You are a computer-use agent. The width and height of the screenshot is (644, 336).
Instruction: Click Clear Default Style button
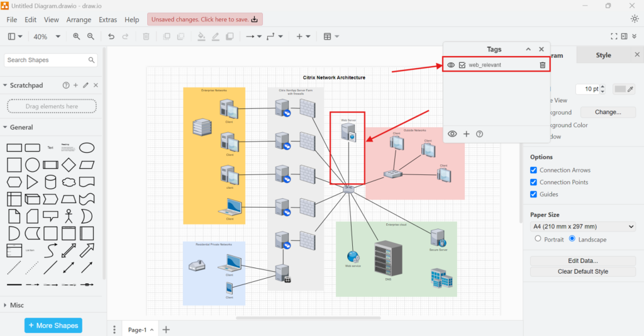(x=583, y=272)
